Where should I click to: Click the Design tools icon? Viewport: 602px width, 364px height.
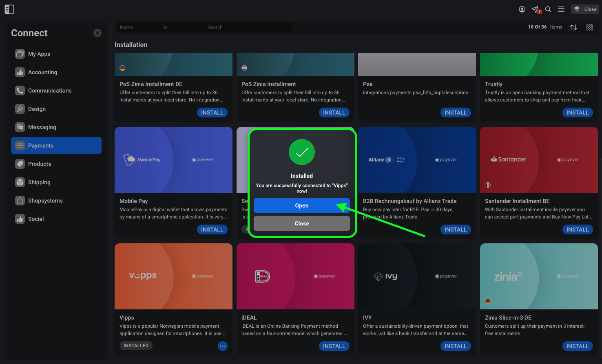tap(20, 109)
